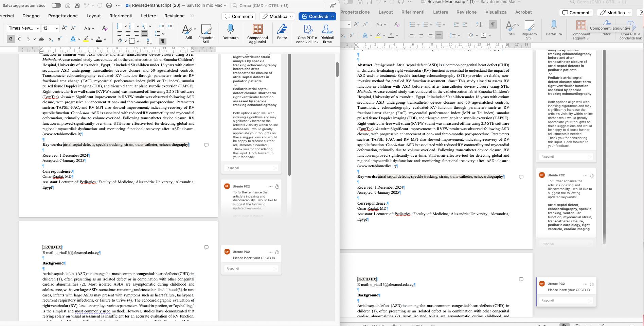Click the Condividi button
The height and width of the screenshot is (326, 644).
click(315, 16)
